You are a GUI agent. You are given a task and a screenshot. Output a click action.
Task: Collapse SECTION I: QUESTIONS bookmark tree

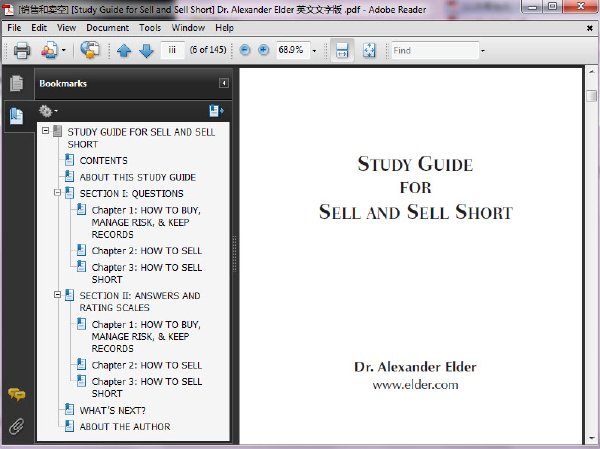pos(57,192)
